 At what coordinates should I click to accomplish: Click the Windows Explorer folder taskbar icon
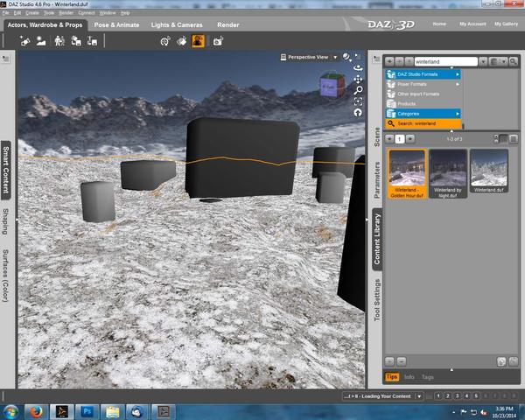tap(113, 412)
